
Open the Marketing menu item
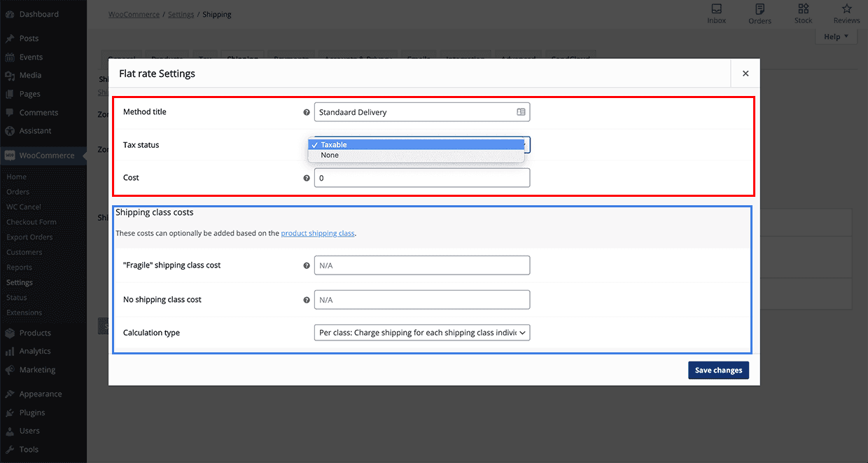(x=43, y=370)
